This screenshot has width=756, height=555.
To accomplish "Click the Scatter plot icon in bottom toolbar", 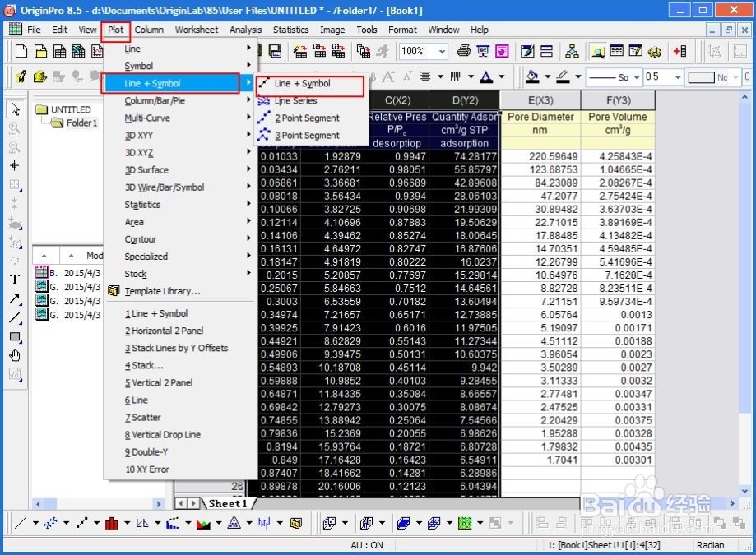I will [x=51, y=523].
